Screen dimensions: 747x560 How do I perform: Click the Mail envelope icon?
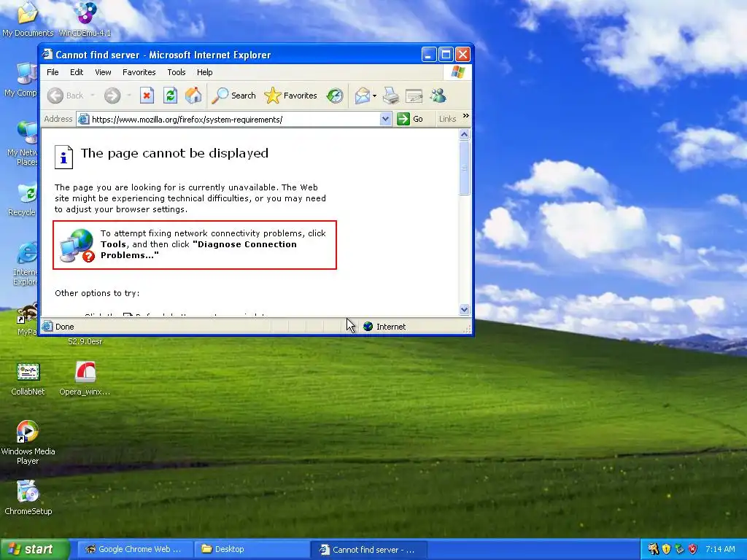coord(362,96)
